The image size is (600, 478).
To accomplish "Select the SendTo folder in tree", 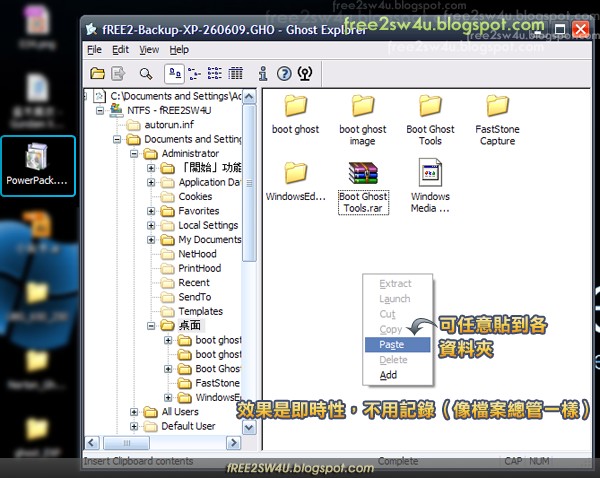I will tap(195, 297).
